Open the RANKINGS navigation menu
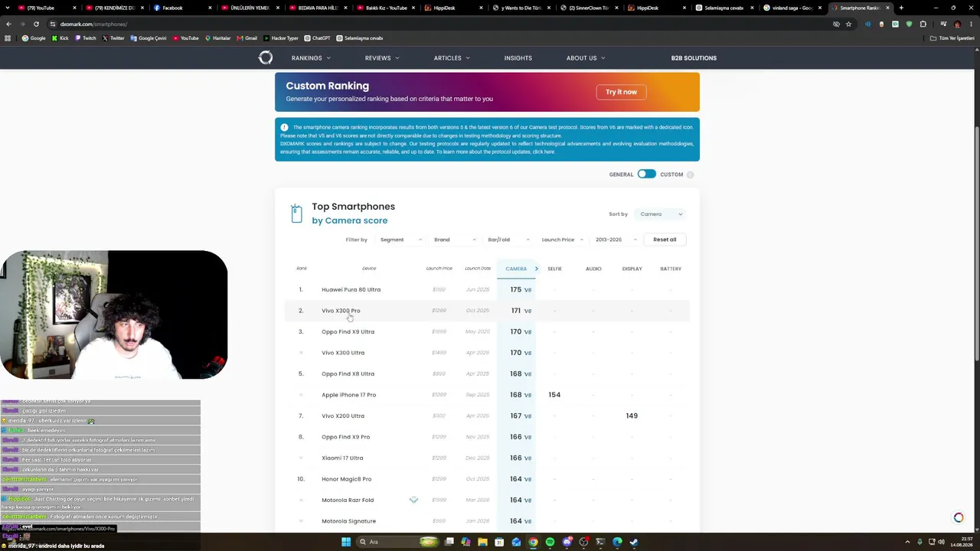This screenshot has height=551, width=980. pyautogui.click(x=311, y=58)
